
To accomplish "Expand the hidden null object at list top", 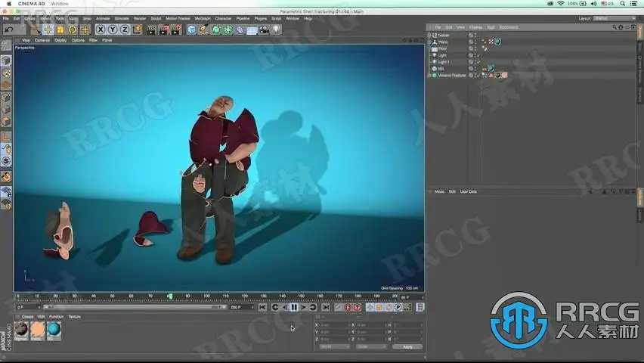I will point(429,36).
